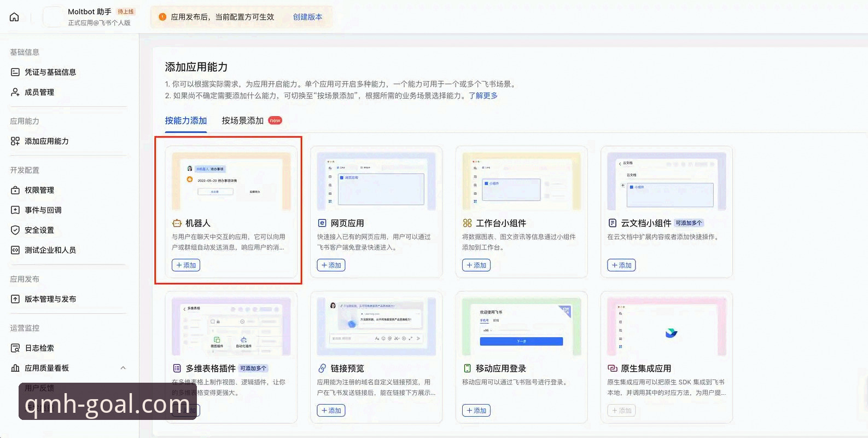Click the 工作台小组件 widget icon
Viewport: 868px width, 438px height.
coord(467,223)
